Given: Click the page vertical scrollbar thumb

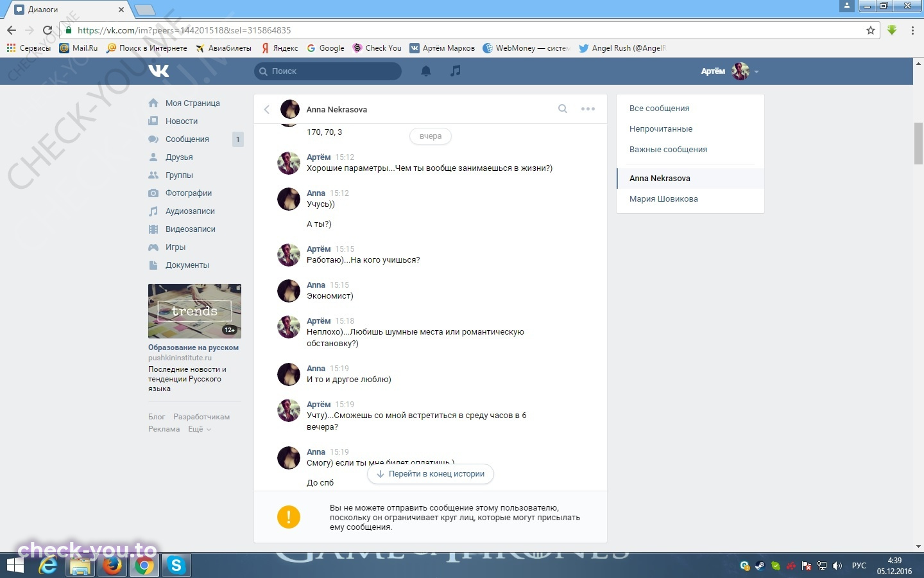Looking at the screenshot, I should coord(918,143).
